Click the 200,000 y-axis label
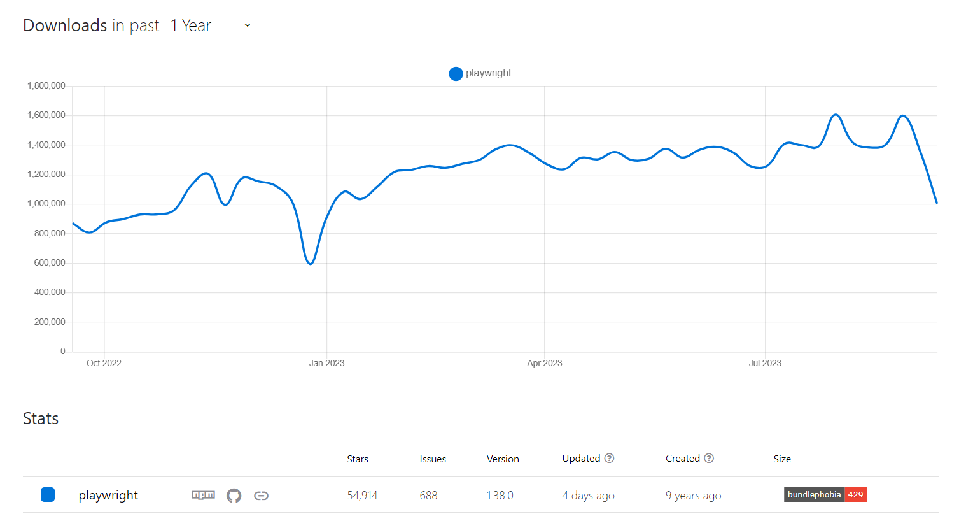The height and width of the screenshot is (528, 980). coord(50,322)
